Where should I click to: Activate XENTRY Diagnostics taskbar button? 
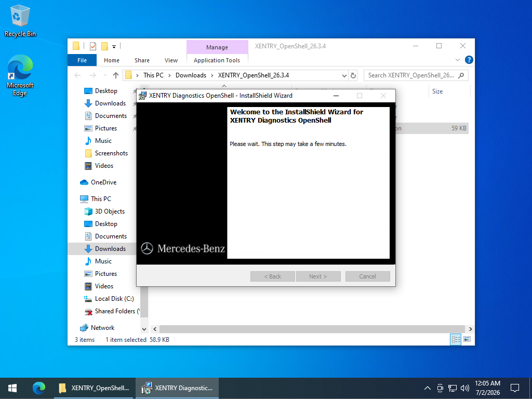(x=177, y=388)
